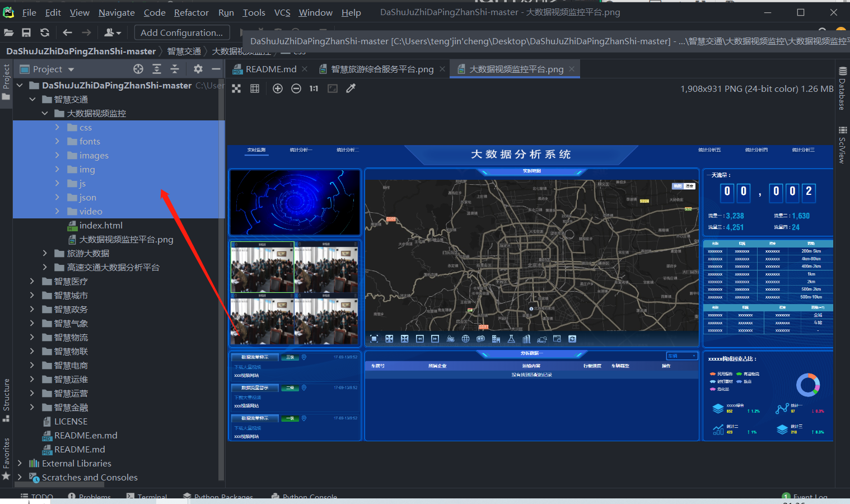Open the Refactor menu
This screenshot has width=850, height=504.
pyautogui.click(x=191, y=12)
